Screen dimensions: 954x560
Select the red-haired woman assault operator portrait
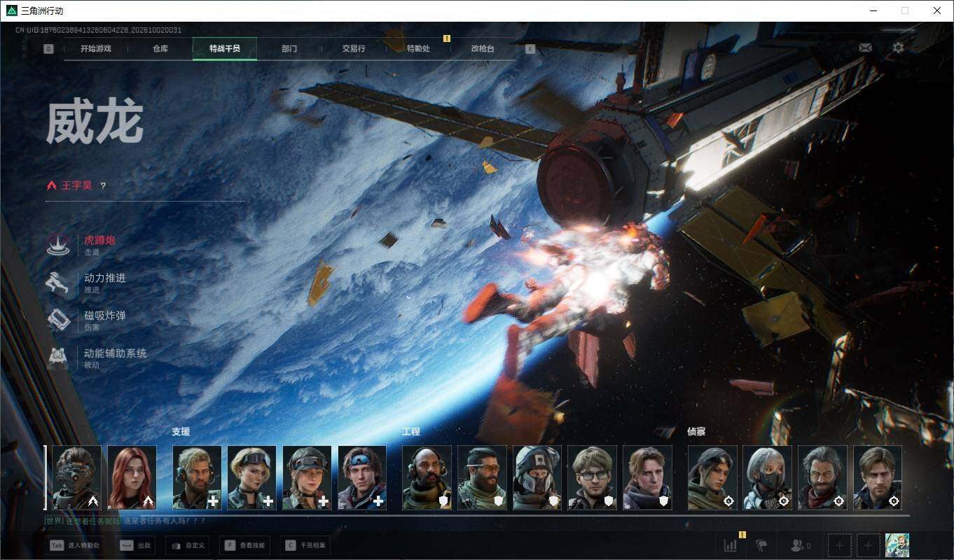132,477
